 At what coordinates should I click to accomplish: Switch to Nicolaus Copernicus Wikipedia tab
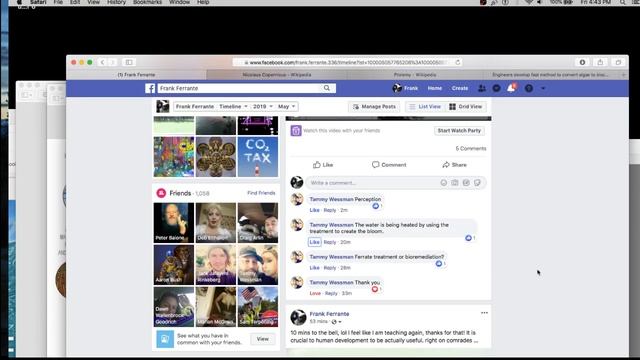point(277,75)
